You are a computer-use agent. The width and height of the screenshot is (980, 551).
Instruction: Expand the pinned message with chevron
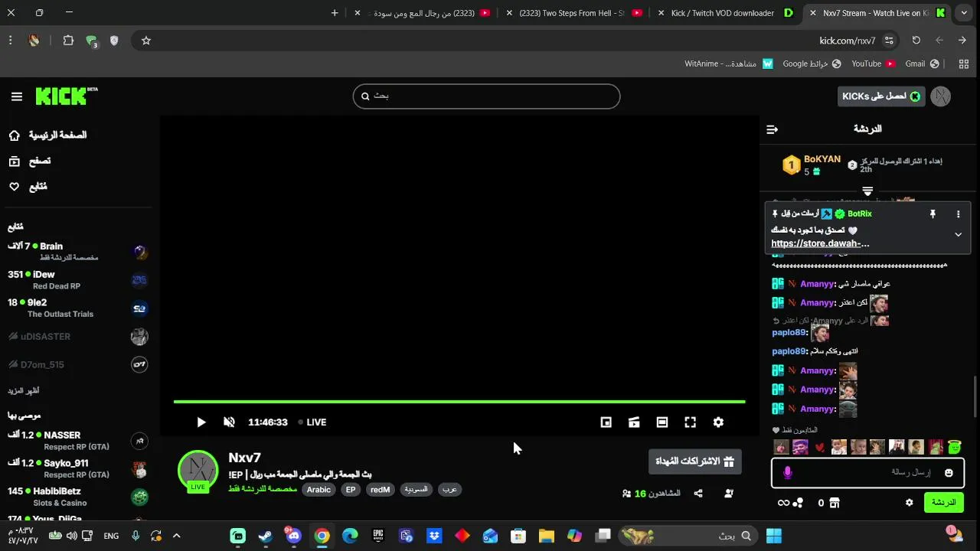958,235
